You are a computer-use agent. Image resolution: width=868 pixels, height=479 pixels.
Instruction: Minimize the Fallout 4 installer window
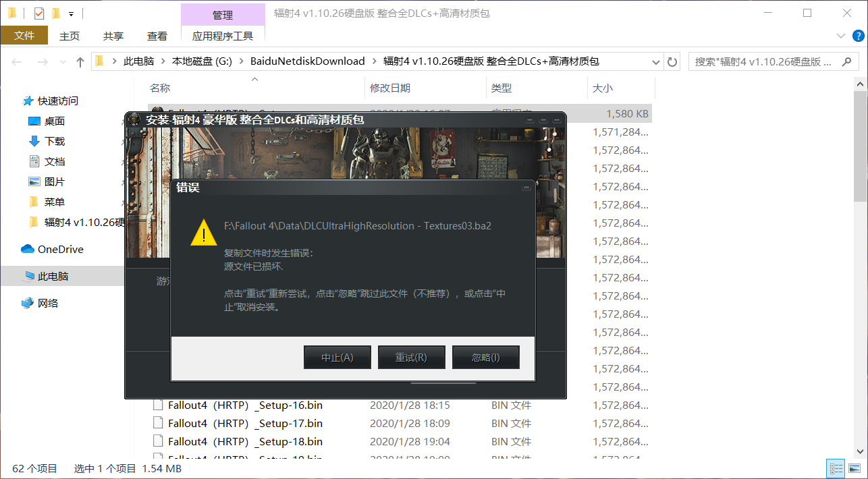tap(530, 119)
